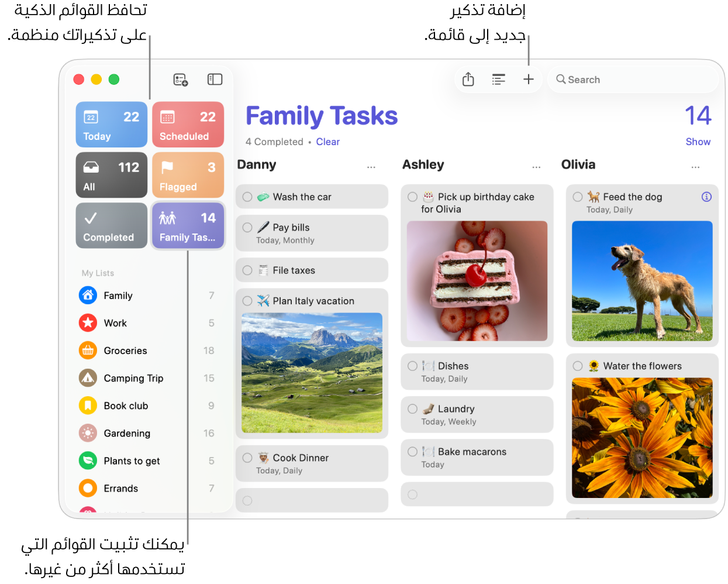Select the Family list house icon
728x584 pixels.
(x=88, y=296)
